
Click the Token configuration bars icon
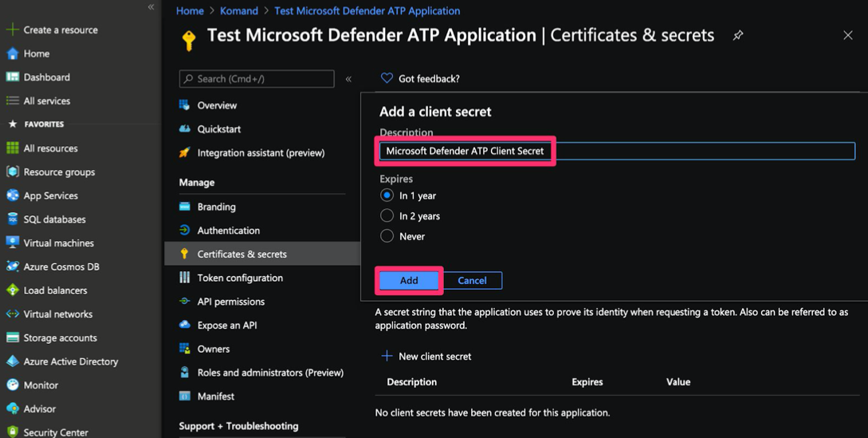tap(184, 277)
